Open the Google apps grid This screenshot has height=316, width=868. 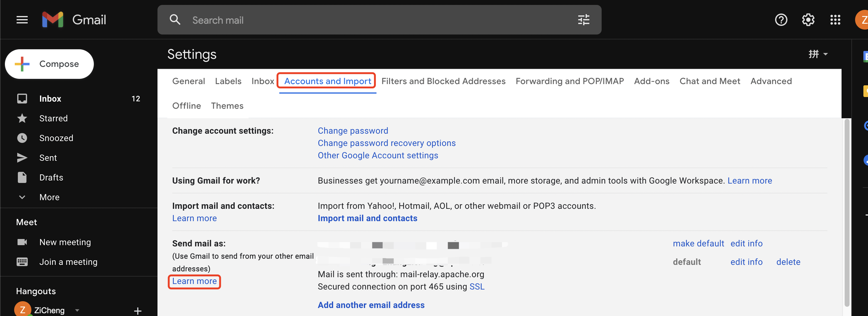click(835, 20)
